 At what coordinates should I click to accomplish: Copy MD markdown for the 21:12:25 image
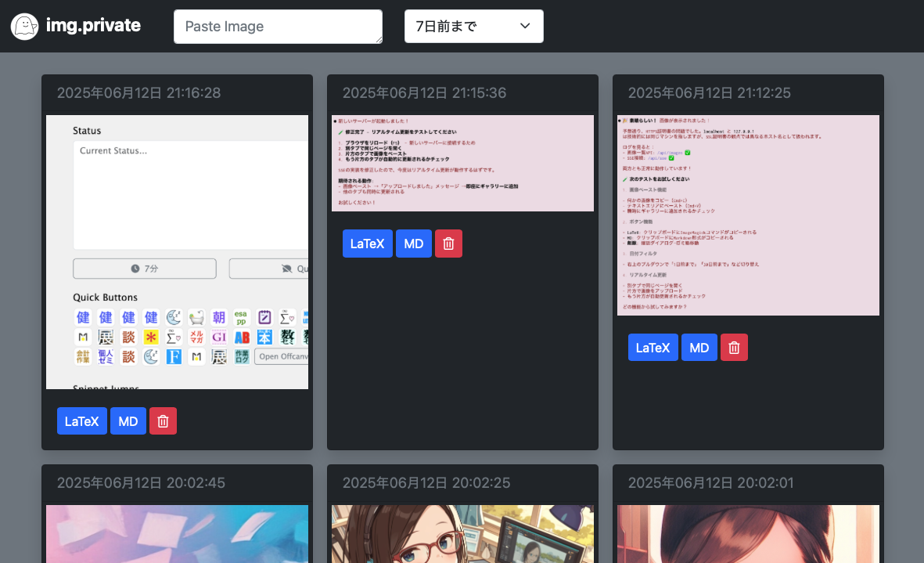tap(699, 348)
